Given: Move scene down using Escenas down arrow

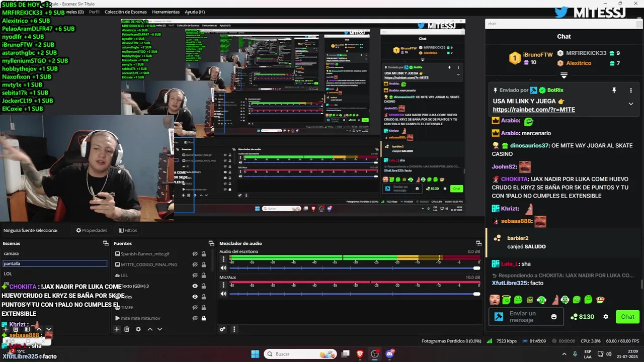Looking at the screenshot, I should coord(48,329).
